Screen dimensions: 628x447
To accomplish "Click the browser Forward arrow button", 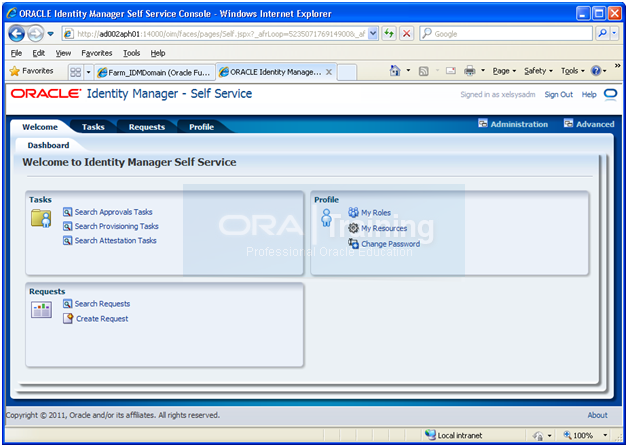I will 36,34.
